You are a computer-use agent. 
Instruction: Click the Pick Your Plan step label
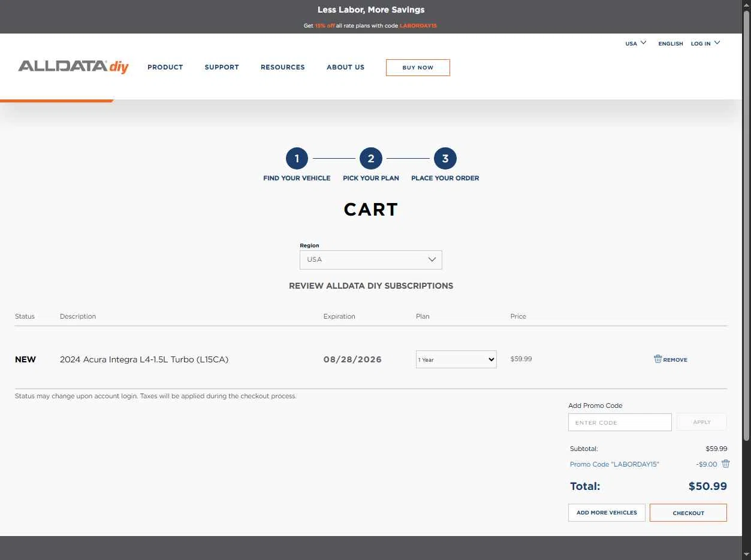coord(371,178)
